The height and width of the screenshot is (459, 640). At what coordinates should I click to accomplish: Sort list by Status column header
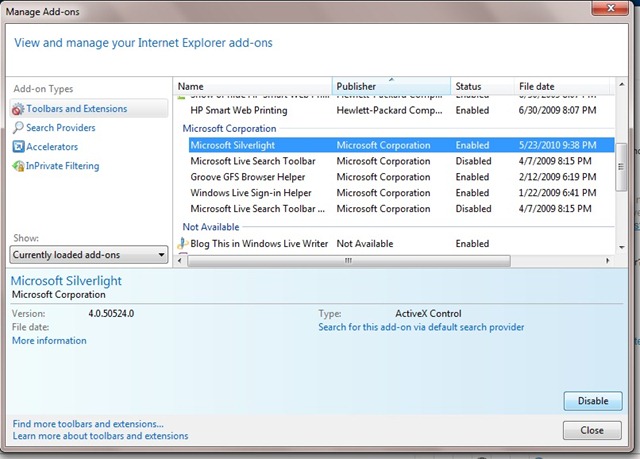pyautogui.click(x=482, y=86)
